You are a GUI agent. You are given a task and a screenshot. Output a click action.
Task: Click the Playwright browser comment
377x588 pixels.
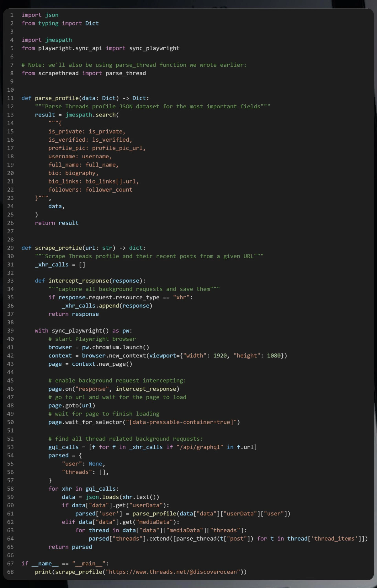click(92, 339)
